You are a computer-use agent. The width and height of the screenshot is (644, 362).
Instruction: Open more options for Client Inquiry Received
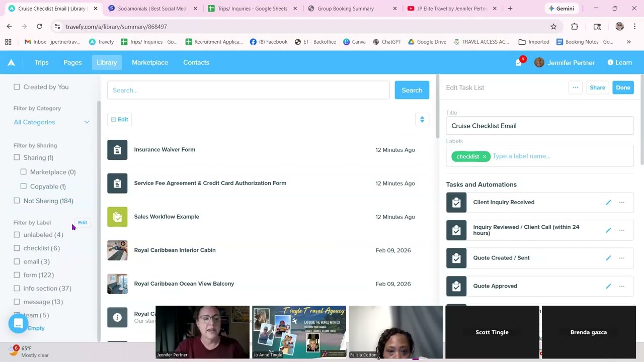click(622, 202)
